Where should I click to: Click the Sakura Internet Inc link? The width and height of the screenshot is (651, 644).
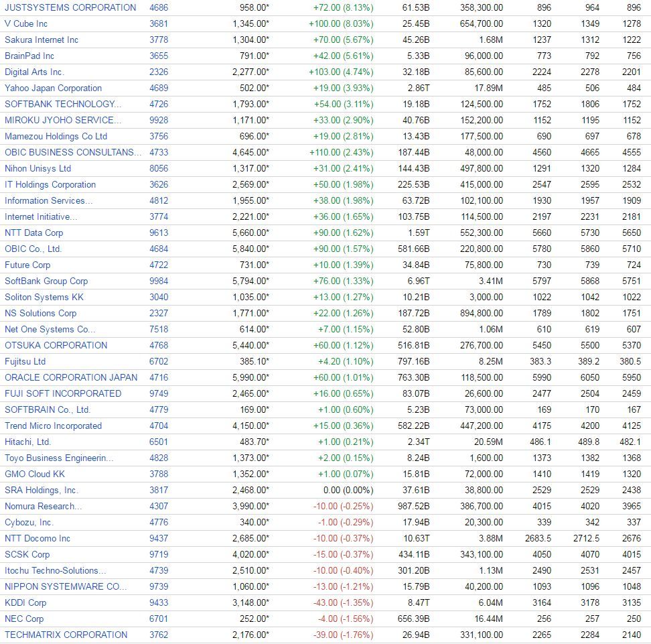[41, 40]
